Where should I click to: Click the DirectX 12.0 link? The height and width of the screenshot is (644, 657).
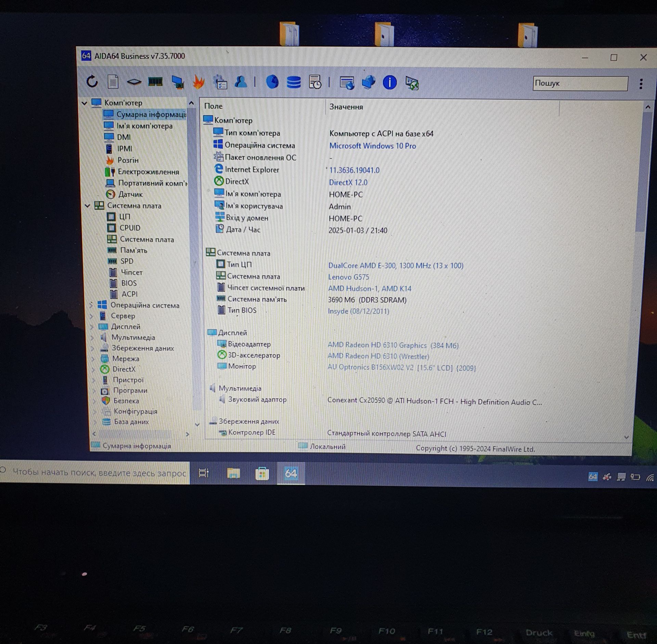point(348,182)
